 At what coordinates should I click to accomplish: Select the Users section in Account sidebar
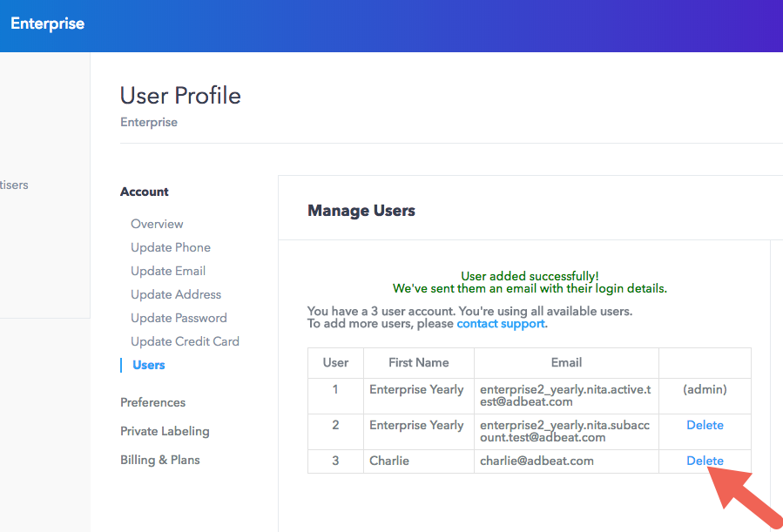coord(148,365)
